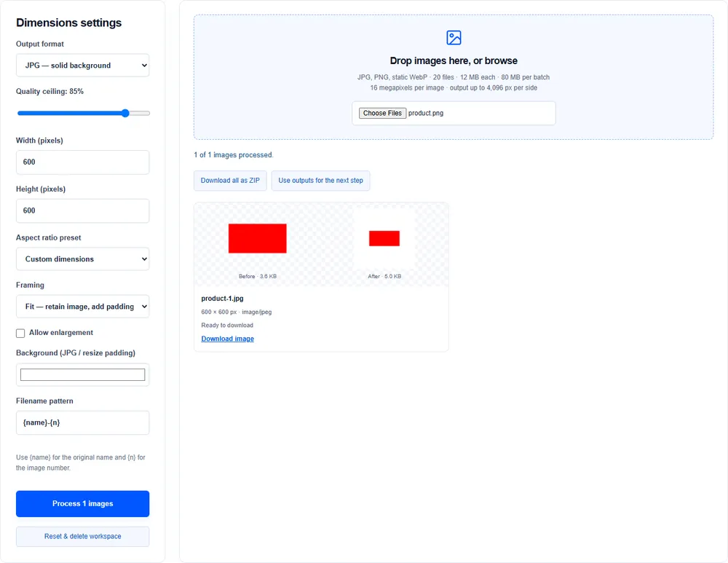728x563 pixels.
Task: Click the 'After · 5.0 KB' caption
Action: click(x=384, y=276)
